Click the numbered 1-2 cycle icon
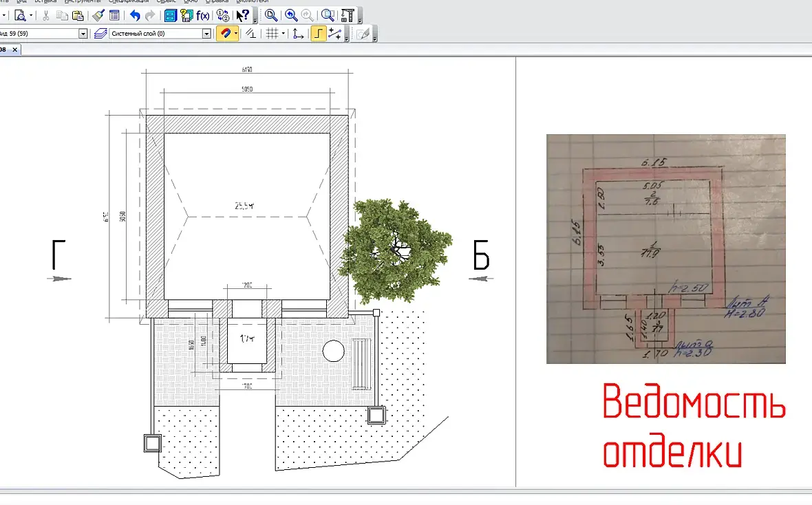This screenshot has width=812, height=505. 223,16
